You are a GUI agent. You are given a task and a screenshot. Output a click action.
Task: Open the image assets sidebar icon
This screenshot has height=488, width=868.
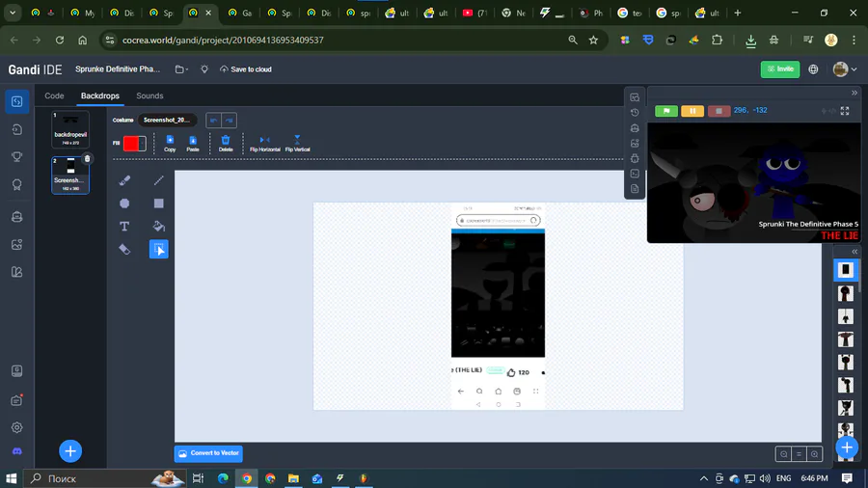point(17,245)
